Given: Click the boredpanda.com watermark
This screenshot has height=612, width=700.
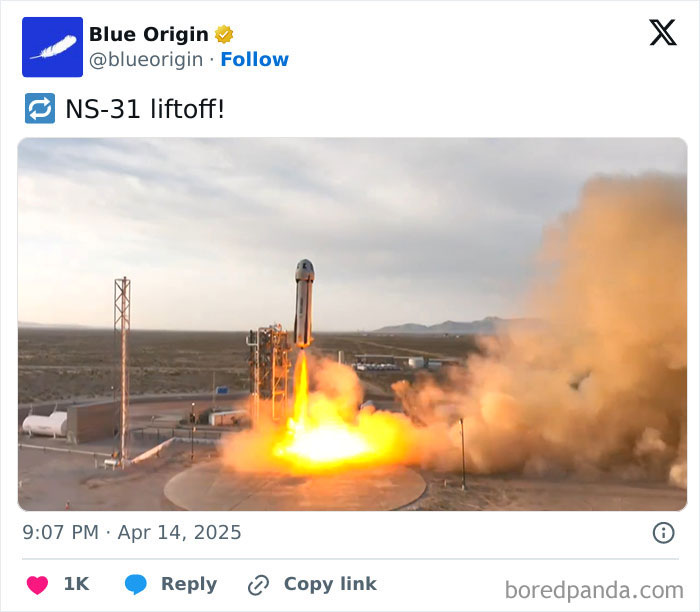Looking at the screenshot, I should pyautogui.click(x=594, y=590).
